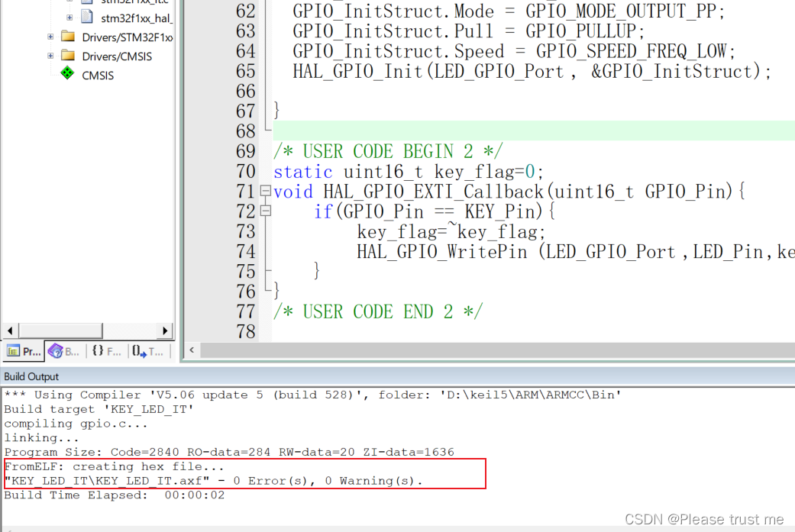795x532 pixels.
Task: Click the 'Build Time Elapsed' output line
Action: [115, 495]
